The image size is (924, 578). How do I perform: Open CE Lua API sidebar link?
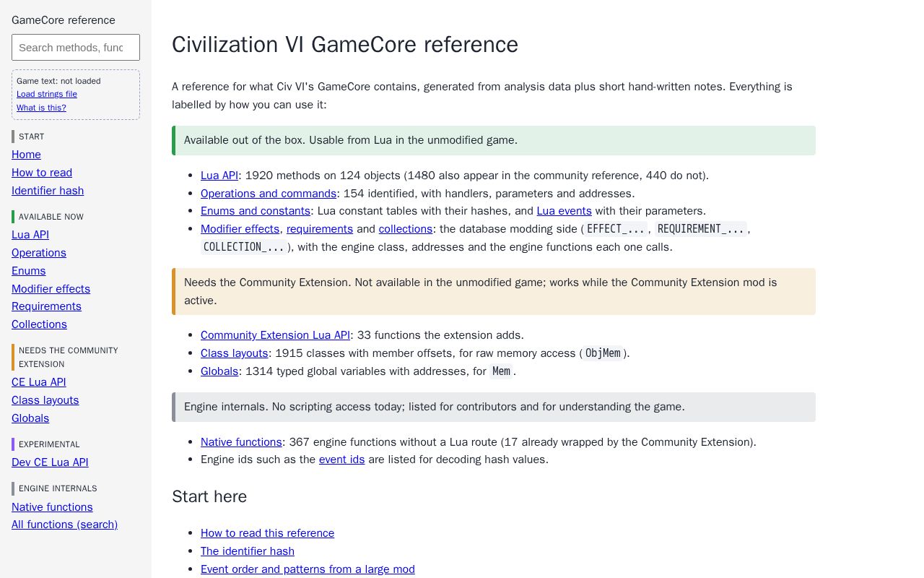39,382
